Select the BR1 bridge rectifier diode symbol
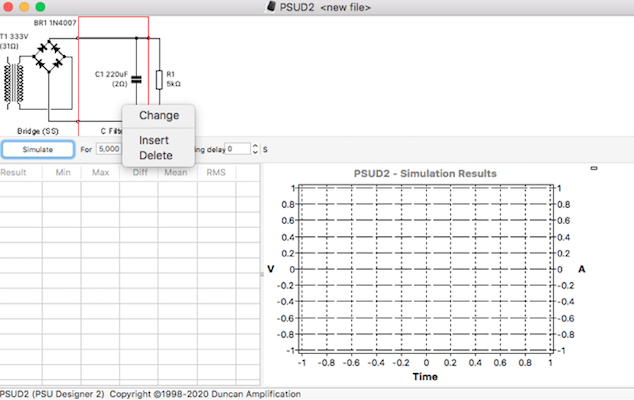 49,56
